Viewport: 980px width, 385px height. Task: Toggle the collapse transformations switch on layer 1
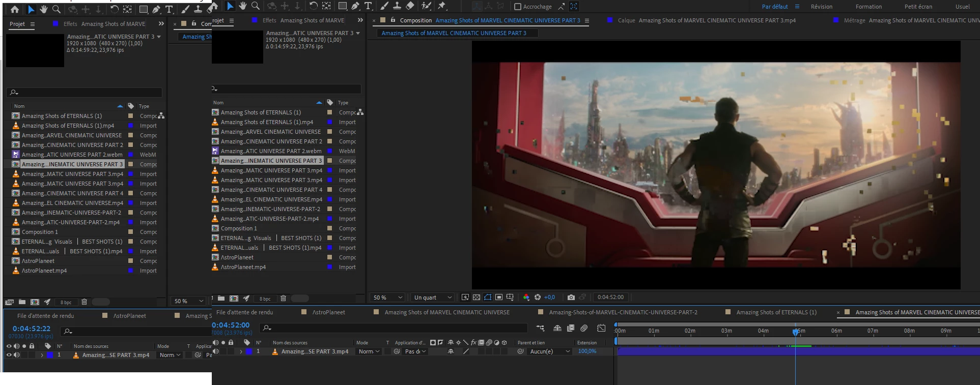pyautogui.click(x=458, y=351)
